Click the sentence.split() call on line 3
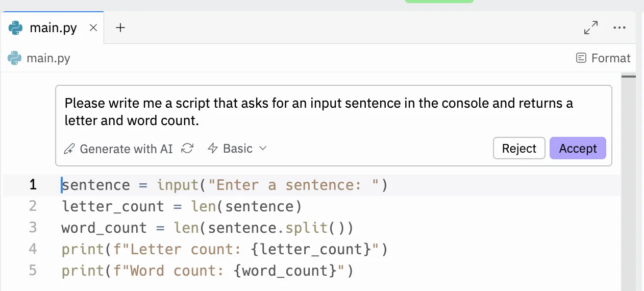 click(277, 228)
